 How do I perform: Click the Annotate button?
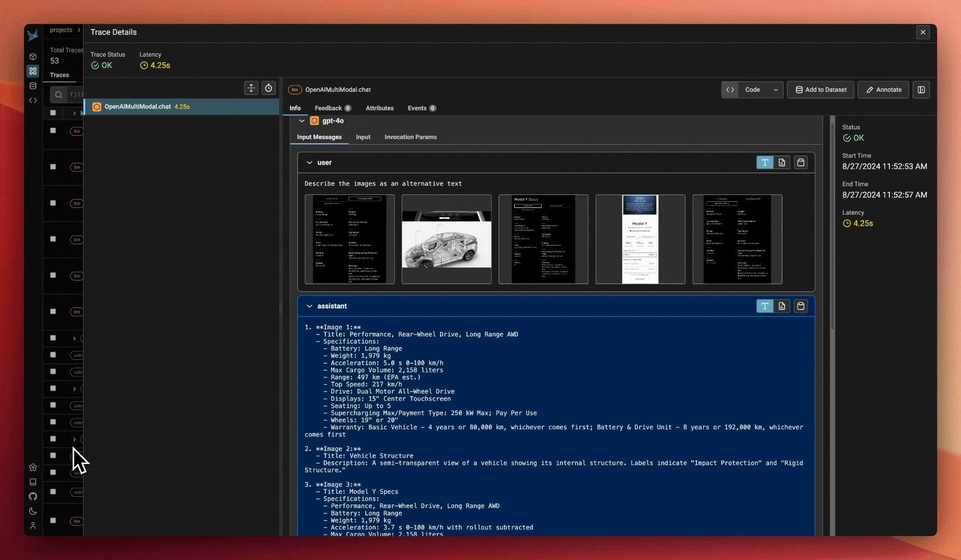coord(883,90)
